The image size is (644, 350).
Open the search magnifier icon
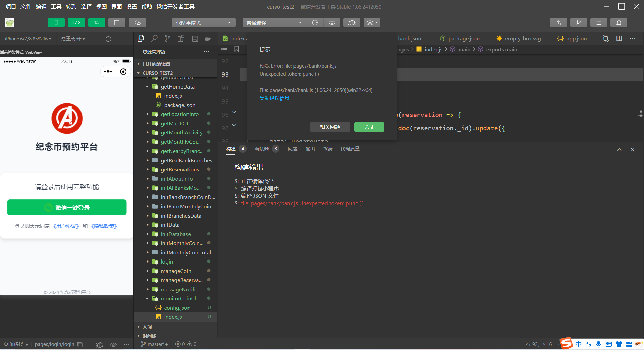click(x=154, y=39)
